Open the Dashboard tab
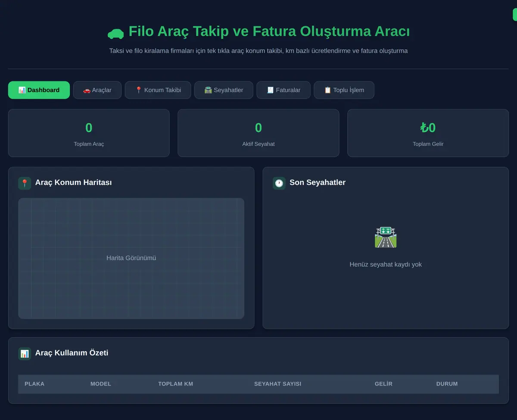Image resolution: width=517 pixels, height=420 pixels. click(x=39, y=90)
